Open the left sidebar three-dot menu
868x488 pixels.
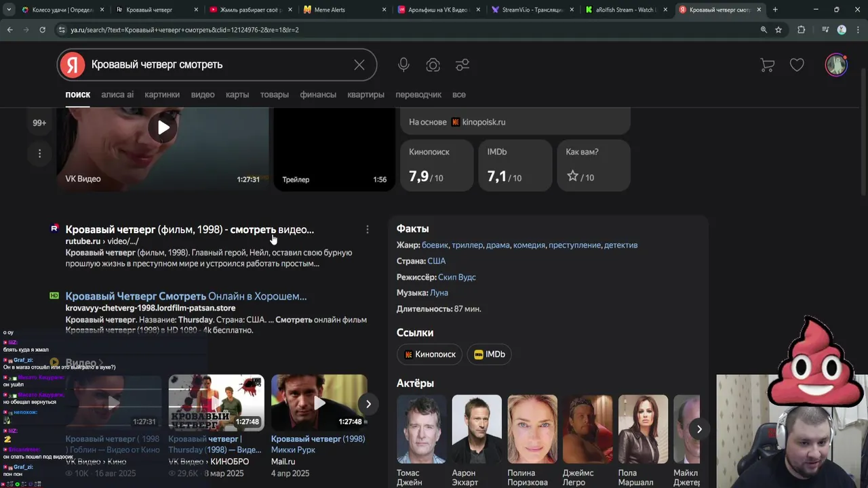(39, 154)
